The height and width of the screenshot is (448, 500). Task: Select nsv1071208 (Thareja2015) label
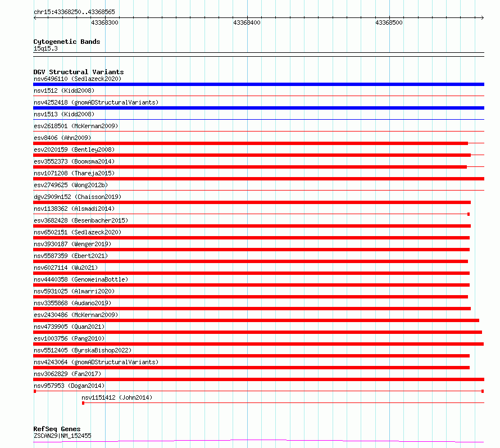(x=74, y=173)
